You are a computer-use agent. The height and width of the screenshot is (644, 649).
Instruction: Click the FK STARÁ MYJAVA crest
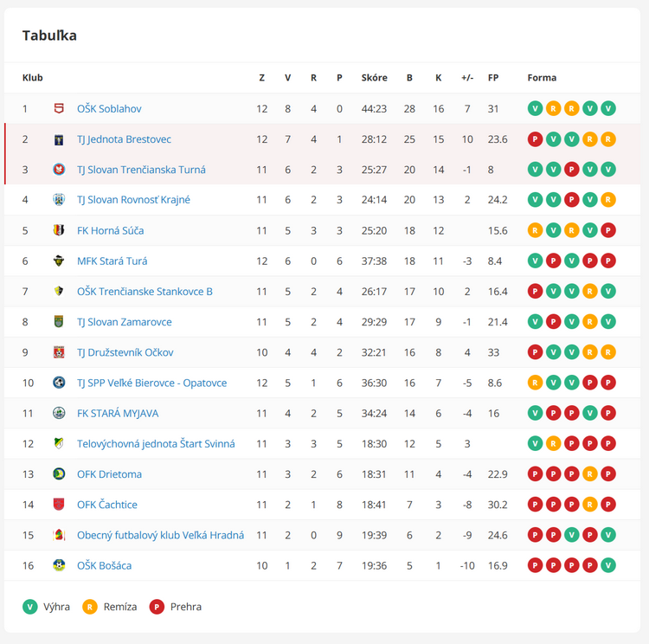[59, 413]
